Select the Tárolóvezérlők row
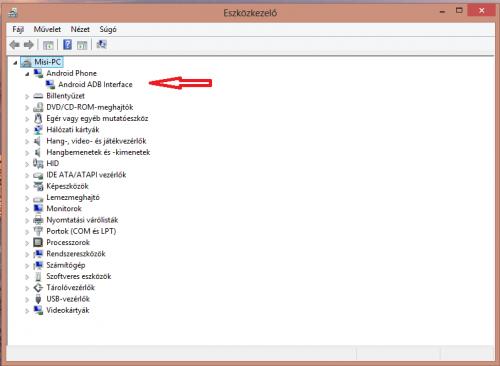This screenshot has height=366, width=500. click(x=71, y=288)
